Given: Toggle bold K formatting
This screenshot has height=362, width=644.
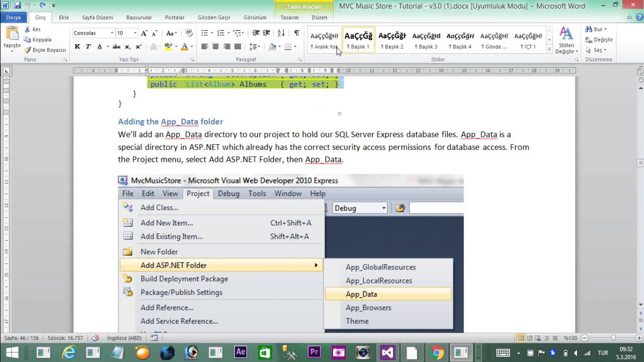Looking at the screenshot, I should point(77,47).
